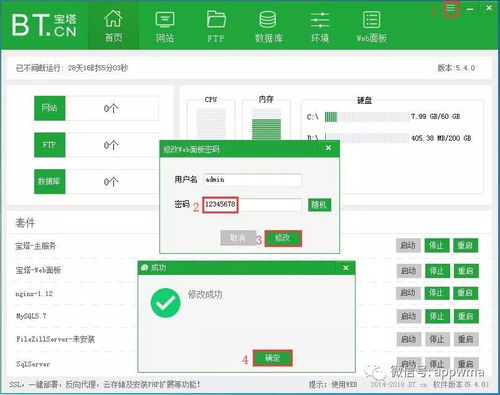This screenshot has height=395, width=500.
Task: Open the 首页 home icon tab
Action: click(113, 26)
